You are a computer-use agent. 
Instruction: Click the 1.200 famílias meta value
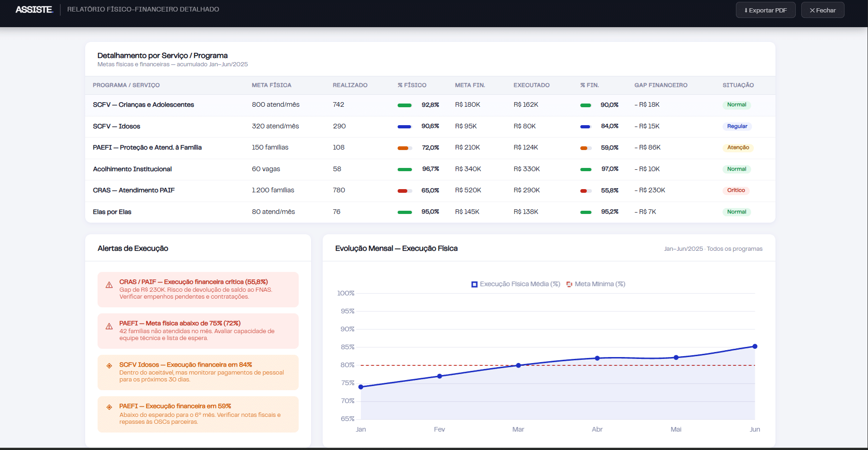point(273,190)
